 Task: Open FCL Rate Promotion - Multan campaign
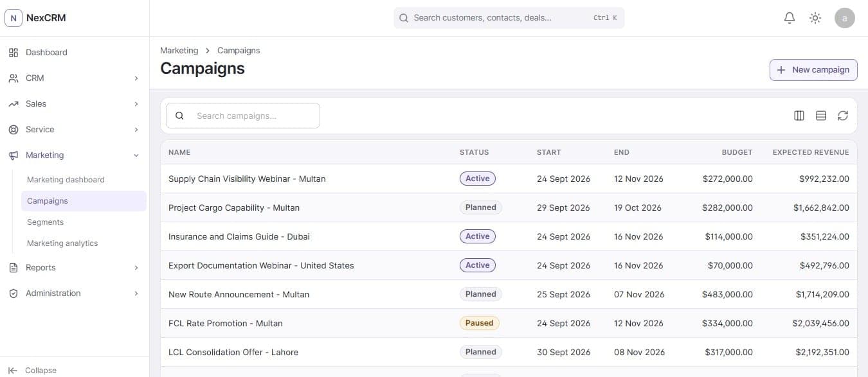(226, 323)
